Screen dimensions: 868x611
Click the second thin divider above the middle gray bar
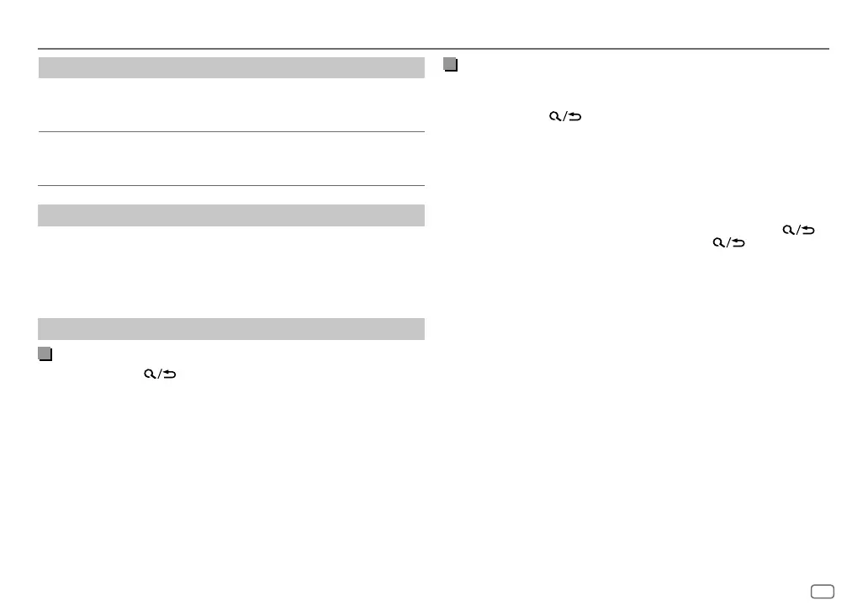[x=231, y=185]
